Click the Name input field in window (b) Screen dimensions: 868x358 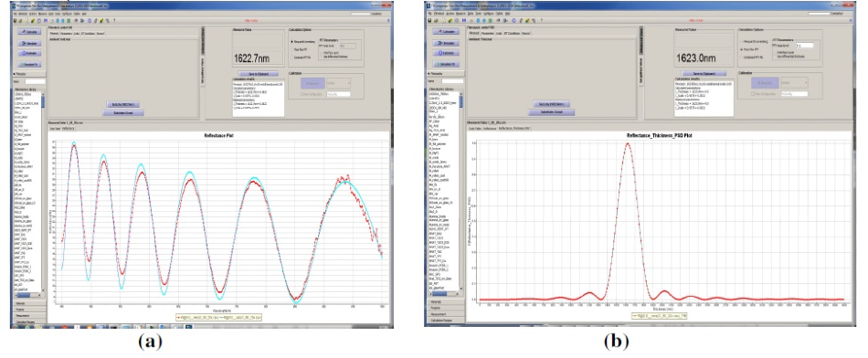pyautogui.click(x=453, y=81)
